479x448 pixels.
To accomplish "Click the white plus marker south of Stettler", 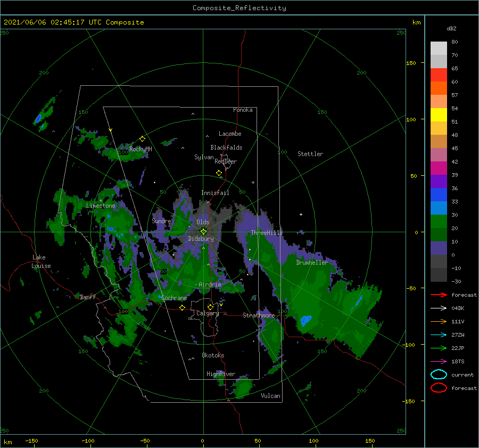I will tap(301, 214).
